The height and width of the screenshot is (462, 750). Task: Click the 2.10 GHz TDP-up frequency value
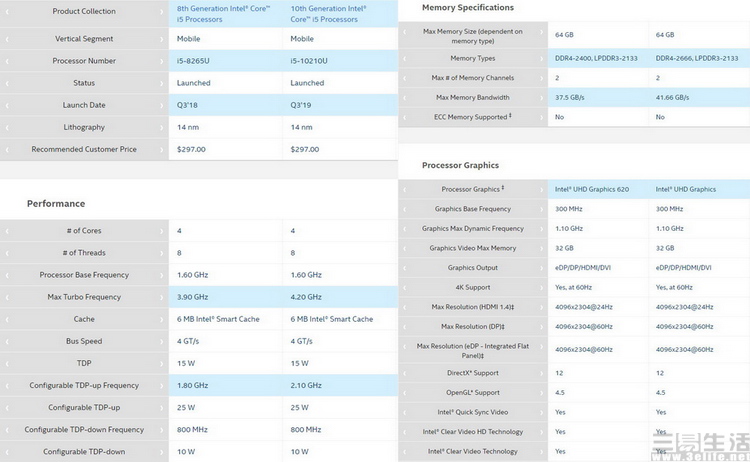306,385
